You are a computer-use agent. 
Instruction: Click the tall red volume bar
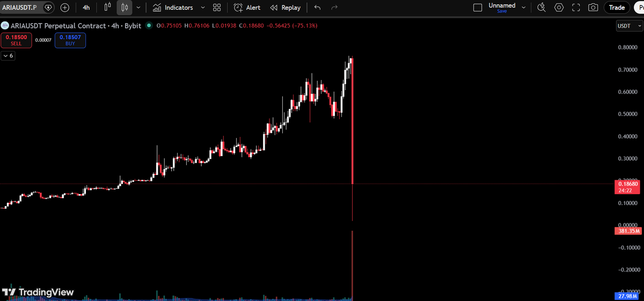(352, 265)
